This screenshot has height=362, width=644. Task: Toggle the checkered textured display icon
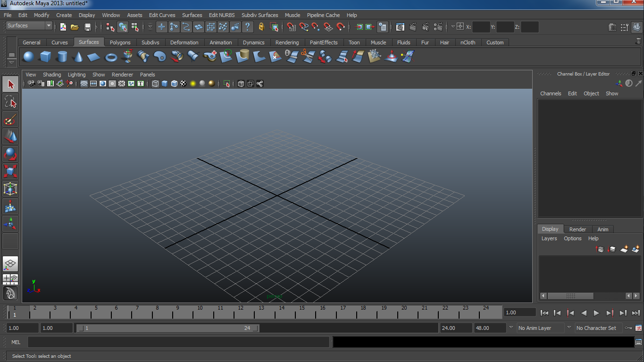(184, 84)
